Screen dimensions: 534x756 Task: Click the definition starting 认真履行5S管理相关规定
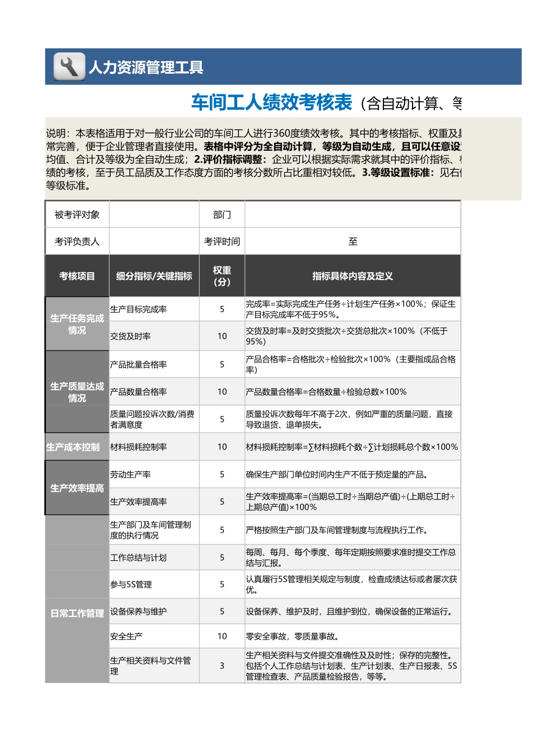click(352, 584)
